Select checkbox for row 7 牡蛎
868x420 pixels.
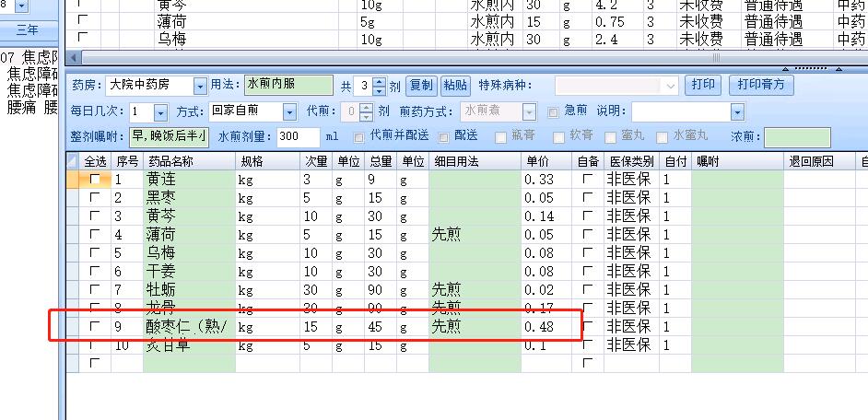click(x=95, y=289)
